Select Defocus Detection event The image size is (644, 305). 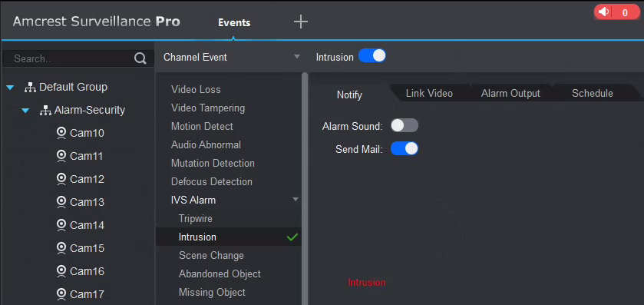pos(212,181)
